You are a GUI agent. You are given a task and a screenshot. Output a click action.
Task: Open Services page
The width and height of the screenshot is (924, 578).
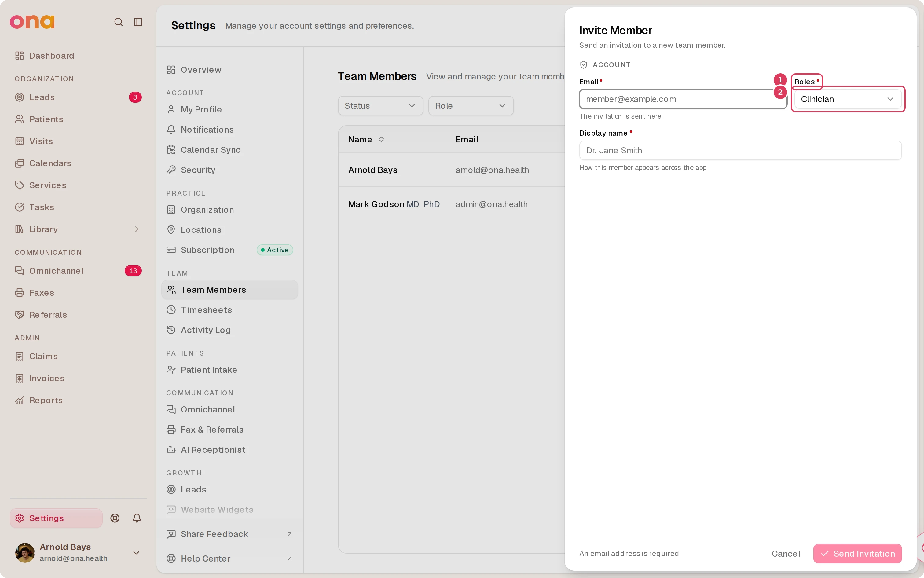pos(78,185)
